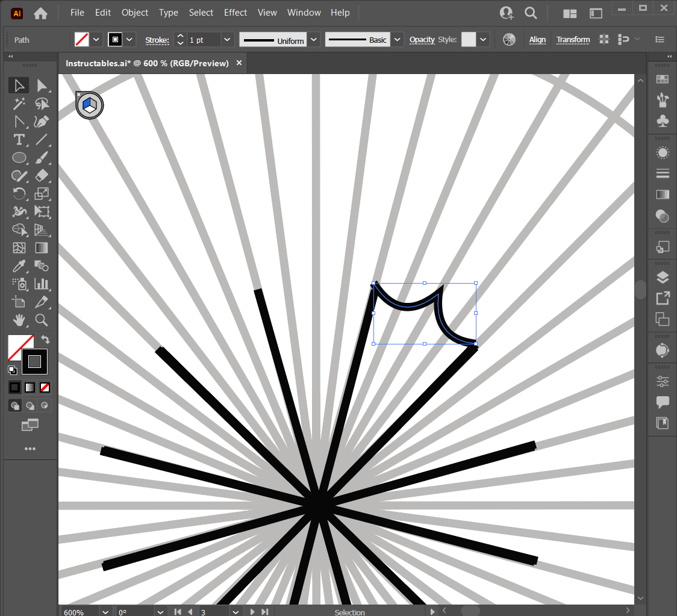This screenshot has width=677, height=616.
Task: Open the stroke color dropdown arrow
Action: (x=129, y=40)
